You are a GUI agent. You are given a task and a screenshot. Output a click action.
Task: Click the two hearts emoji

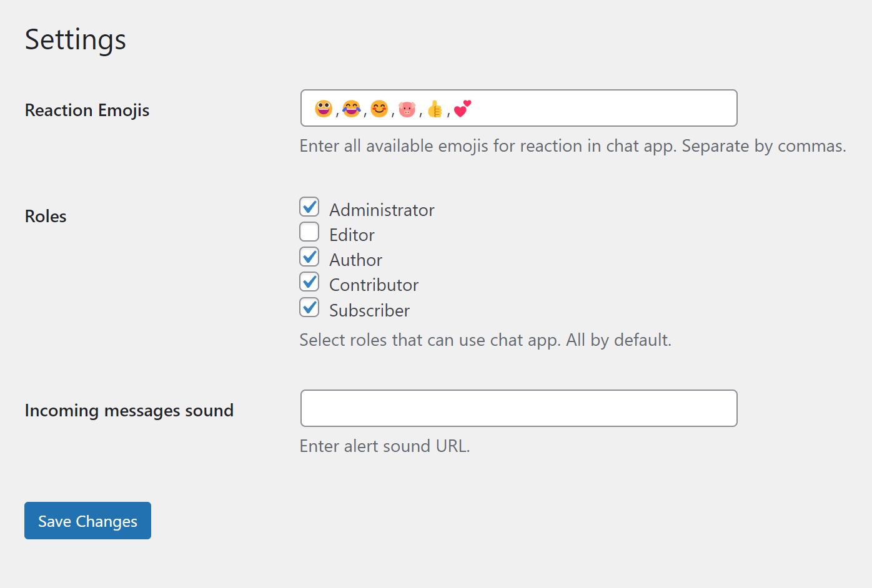462,109
